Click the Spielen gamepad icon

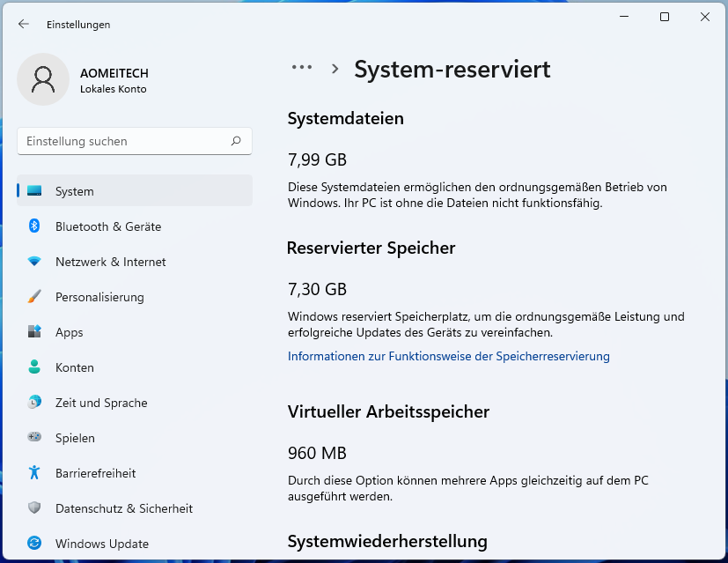pyautogui.click(x=34, y=438)
